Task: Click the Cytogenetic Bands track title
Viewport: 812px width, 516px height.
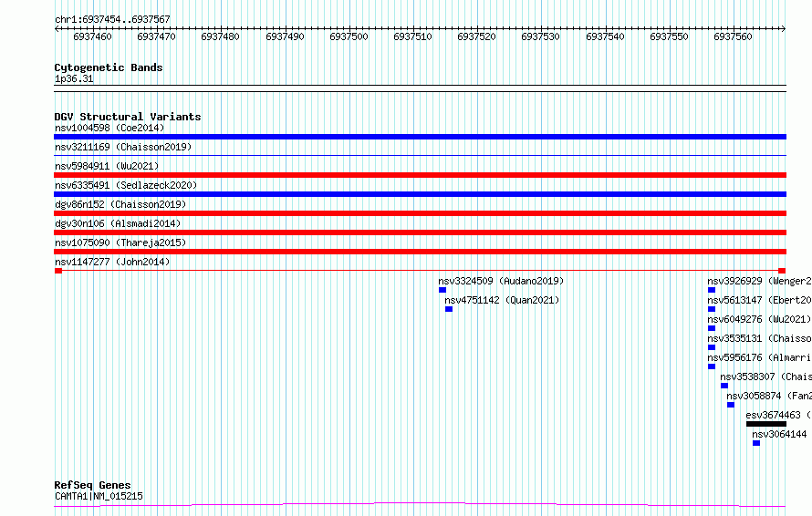Action: point(109,67)
